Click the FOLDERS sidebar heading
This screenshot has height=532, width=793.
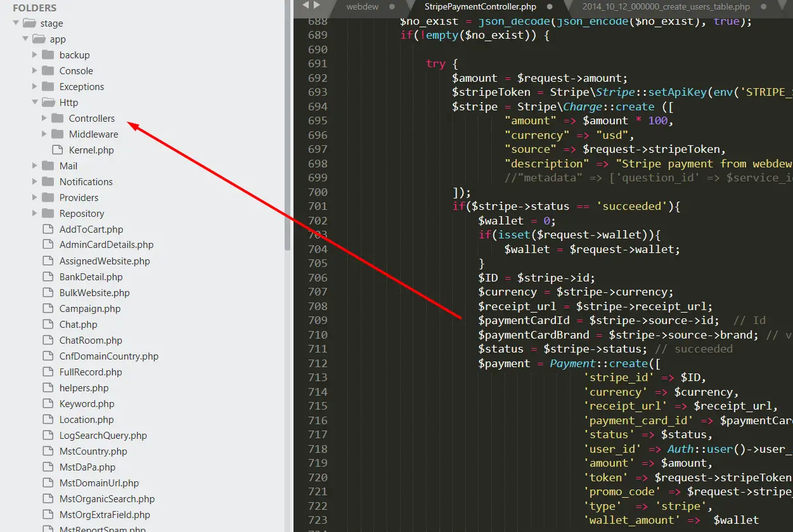(34, 8)
